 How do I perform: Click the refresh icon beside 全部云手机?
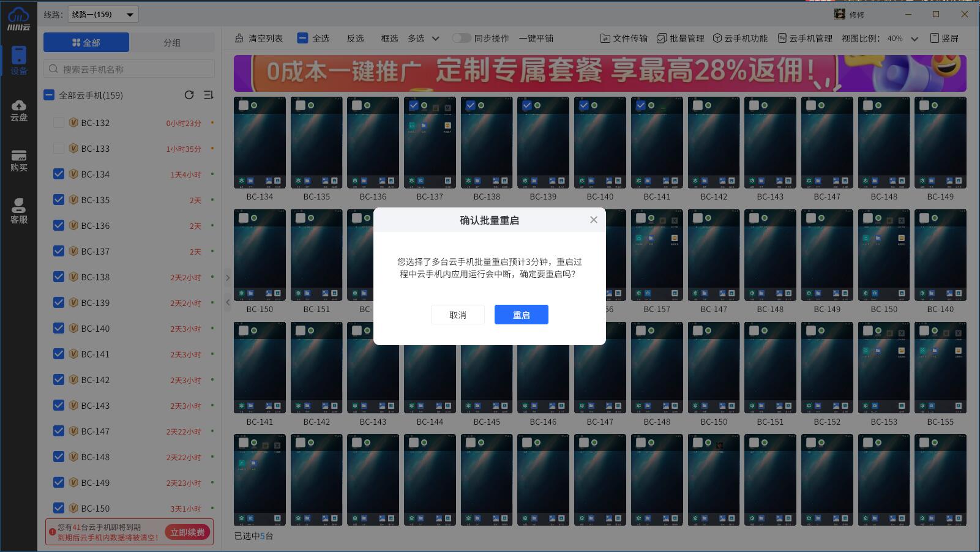coord(189,95)
